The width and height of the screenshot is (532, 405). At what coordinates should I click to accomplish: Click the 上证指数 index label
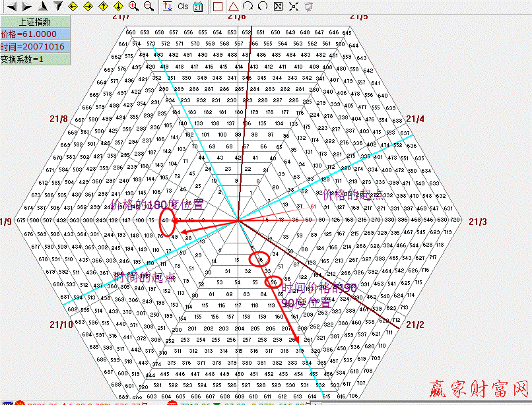pyautogui.click(x=35, y=21)
